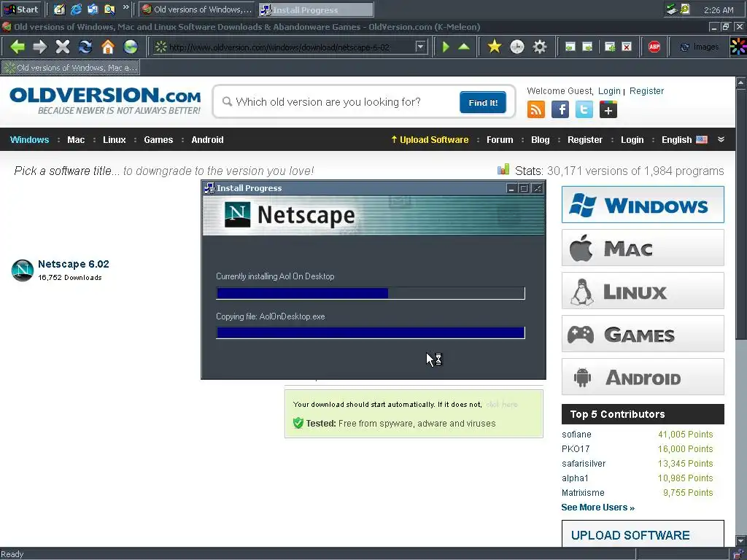Switch to Old versions of Windows taskbar button
Viewport: 747px width, 560px height.
click(x=197, y=9)
